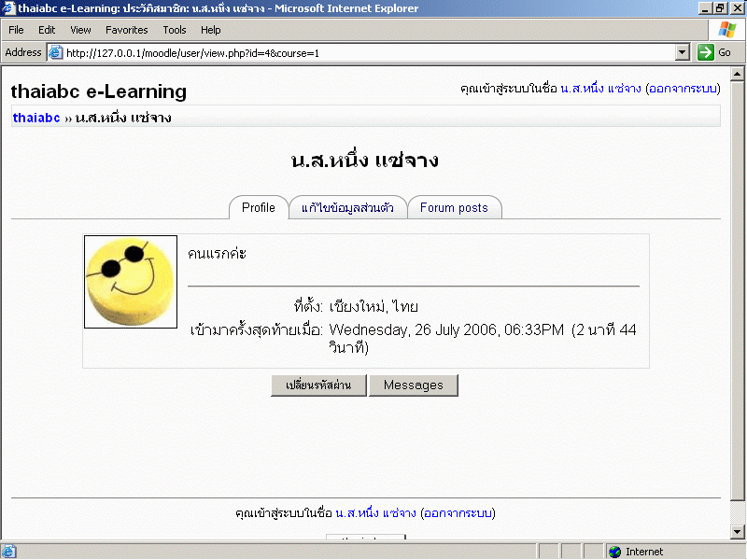Click the Go arrow icon button
Viewport: 747px width, 560px height.
(706, 53)
